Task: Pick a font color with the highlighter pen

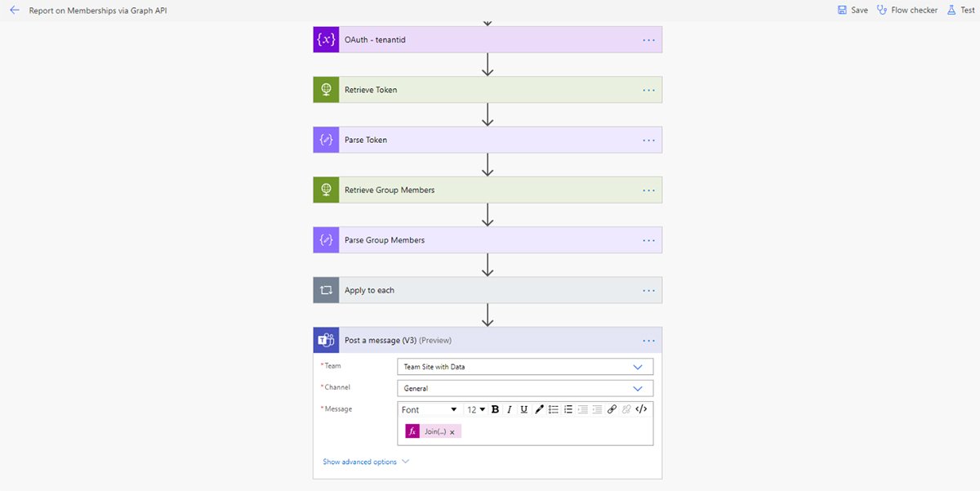Action: (539, 409)
